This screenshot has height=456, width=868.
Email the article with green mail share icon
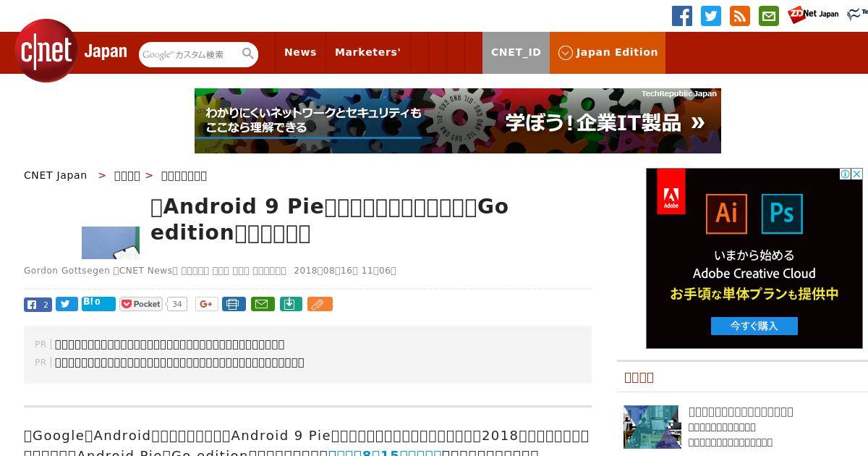263,305
